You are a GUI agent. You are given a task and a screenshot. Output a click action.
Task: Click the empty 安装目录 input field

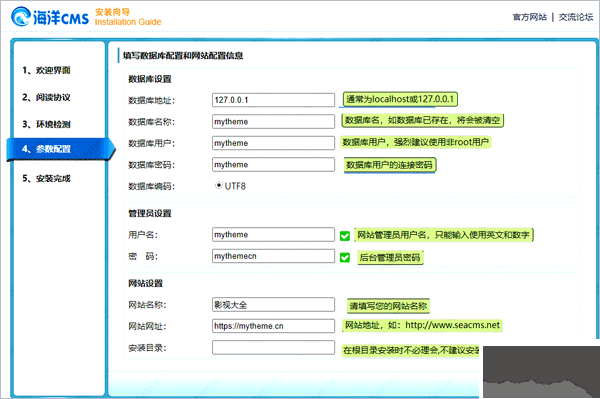pos(273,348)
